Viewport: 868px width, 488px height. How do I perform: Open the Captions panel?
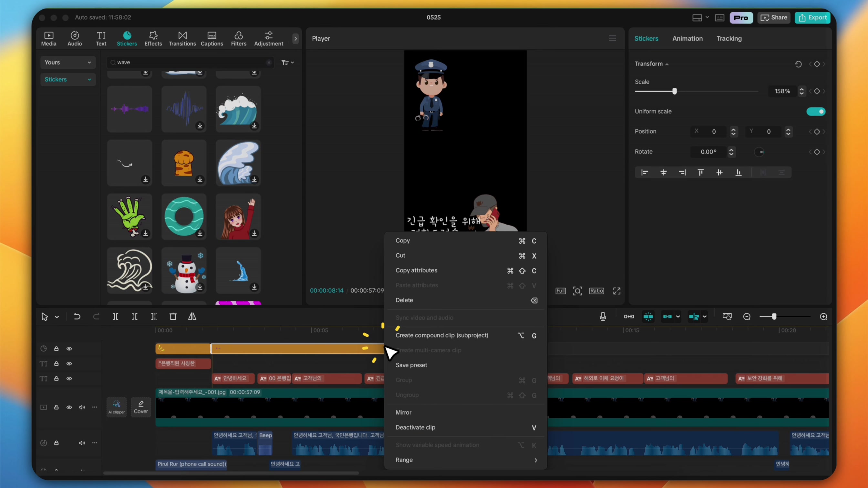point(212,38)
